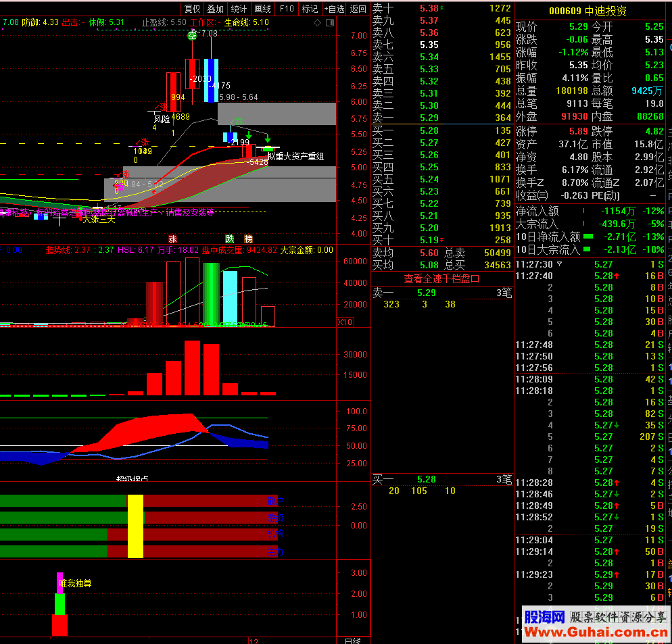
Task: Click the down arrow next to 5.19 at 买十
Action: [442, 240]
